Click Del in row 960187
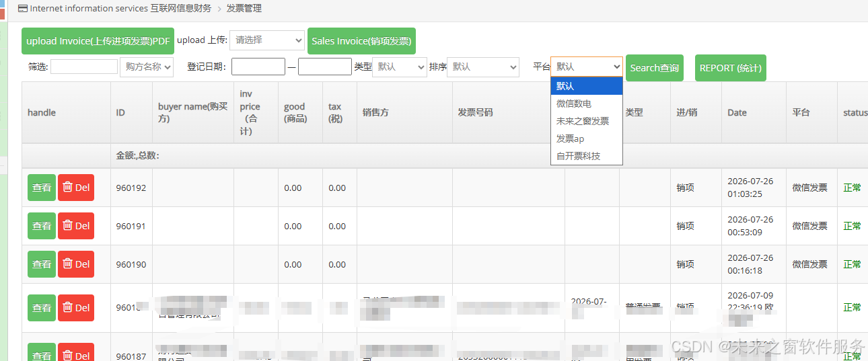 (x=76, y=352)
